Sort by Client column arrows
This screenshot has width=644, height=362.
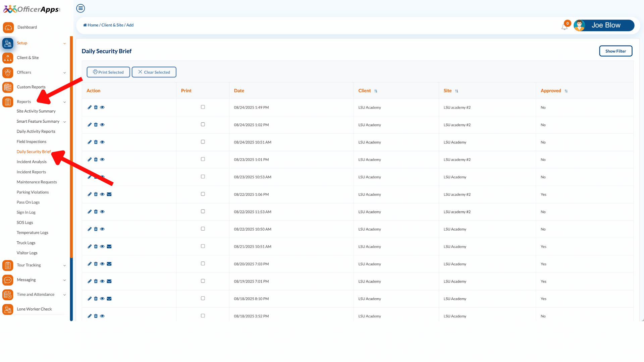click(x=376, y=91)
